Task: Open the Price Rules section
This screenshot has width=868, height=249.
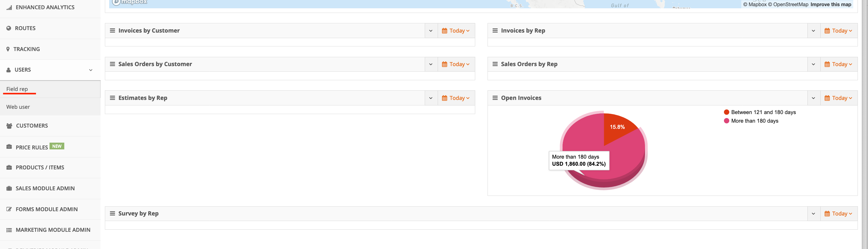Action: [x=32, y=147]
